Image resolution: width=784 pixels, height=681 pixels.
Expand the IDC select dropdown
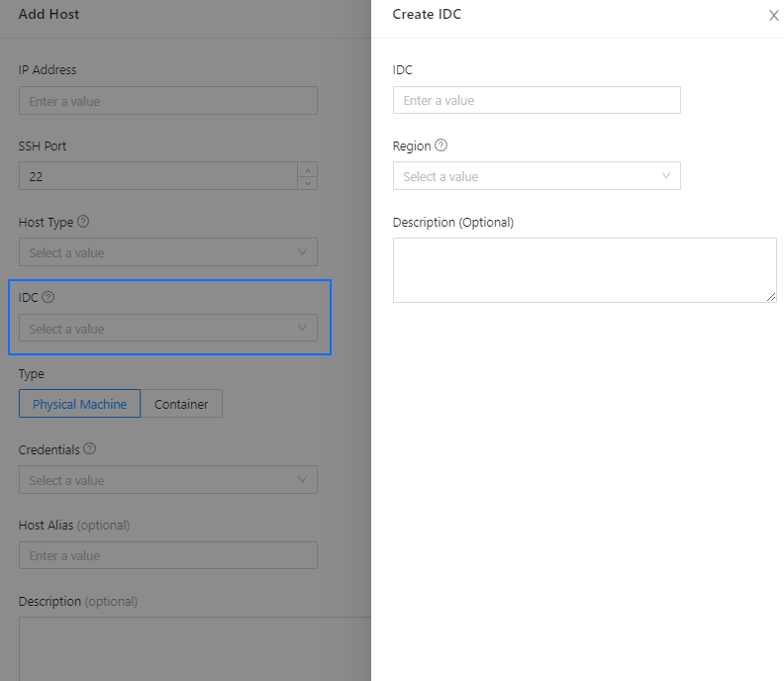(x=168, y=329)
